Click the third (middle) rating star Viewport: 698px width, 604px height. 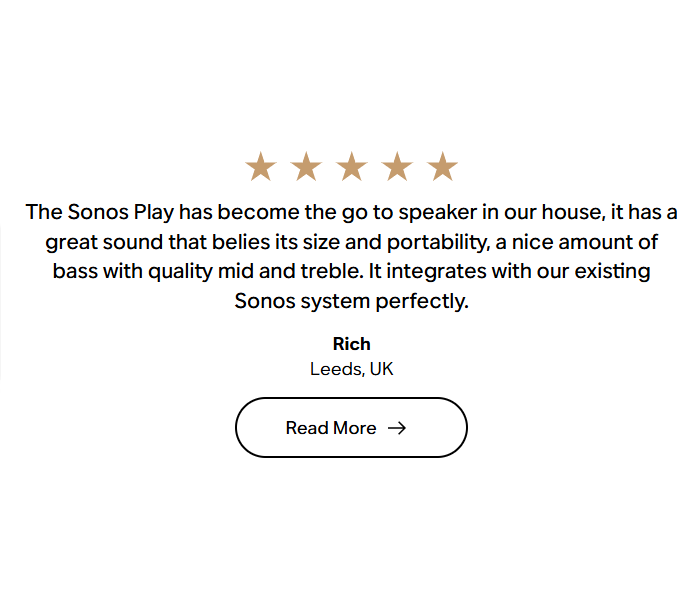352,167
